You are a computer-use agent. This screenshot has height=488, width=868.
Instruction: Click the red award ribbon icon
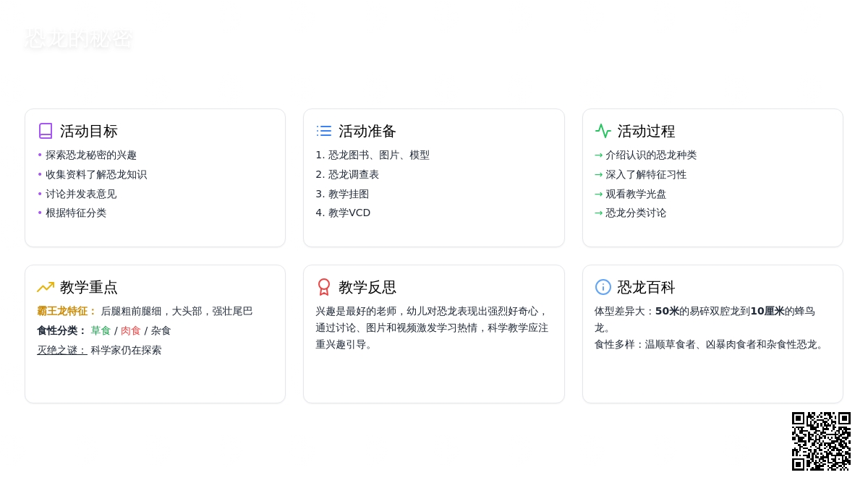click(324, 287)
